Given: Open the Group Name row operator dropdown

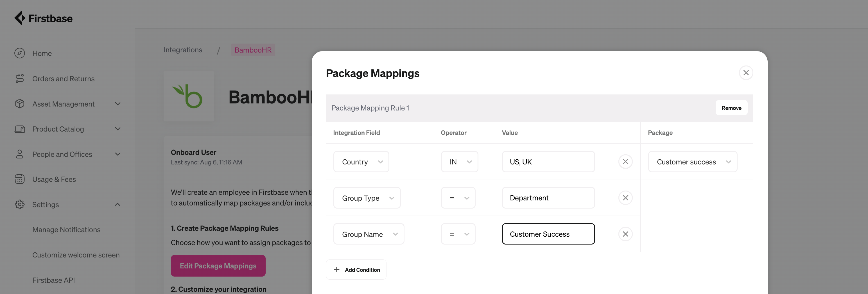Looking at the screenshot, I should (458, 234).
